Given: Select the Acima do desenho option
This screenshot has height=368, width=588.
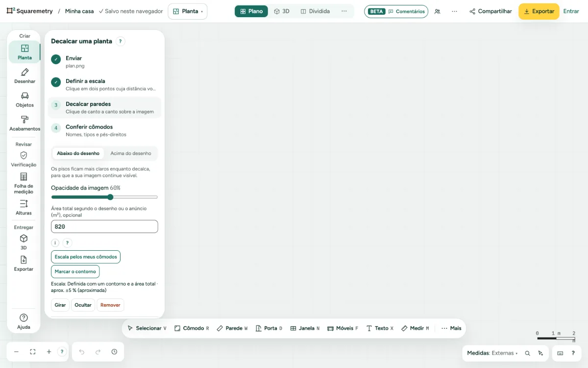Looking at the screenshot, I should (131, 154).
